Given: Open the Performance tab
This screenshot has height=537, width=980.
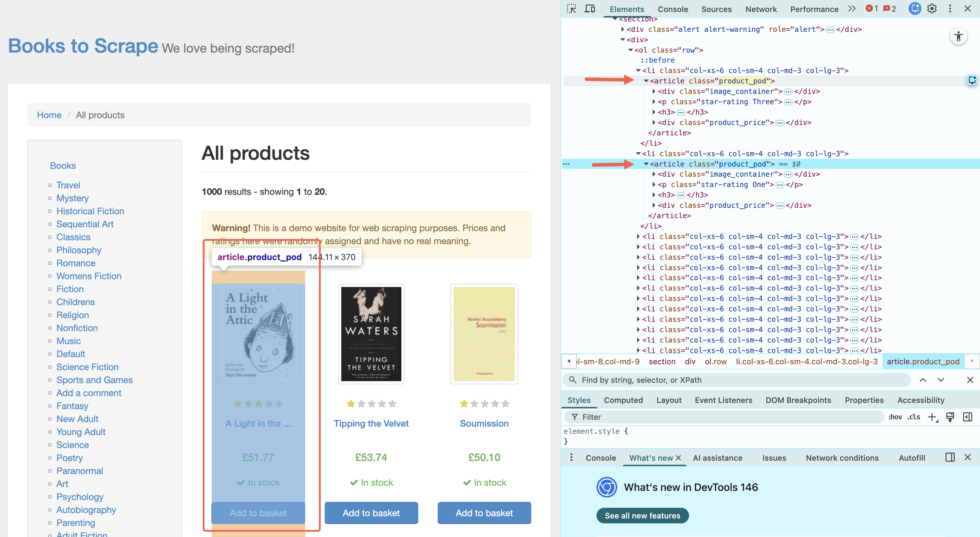Looking at the screenshot, I should click(x=814, y=9).
